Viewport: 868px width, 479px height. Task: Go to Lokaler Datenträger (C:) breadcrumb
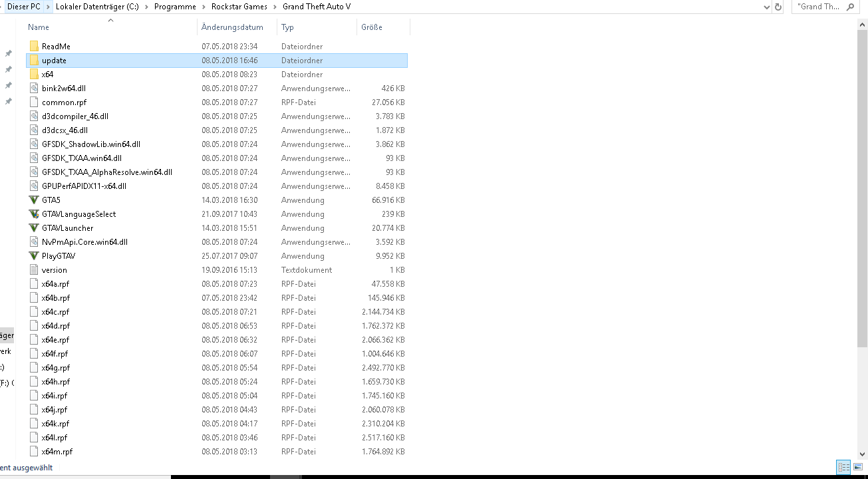[97, 7]
